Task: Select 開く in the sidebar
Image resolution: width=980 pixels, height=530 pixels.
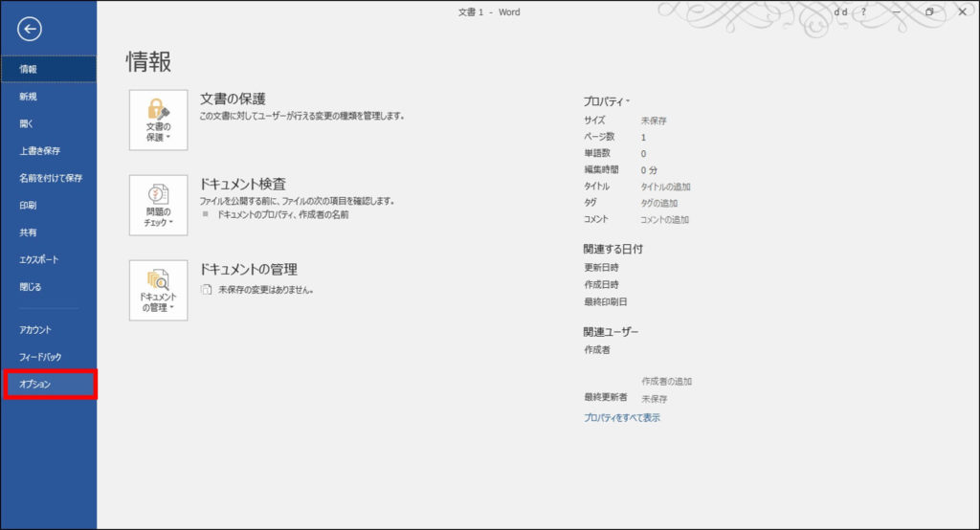Action: (x=48, y=123)
